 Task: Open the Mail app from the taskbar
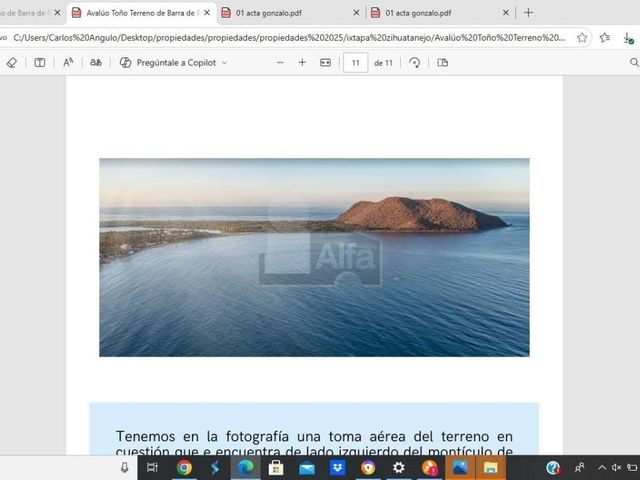pos(307,468)
